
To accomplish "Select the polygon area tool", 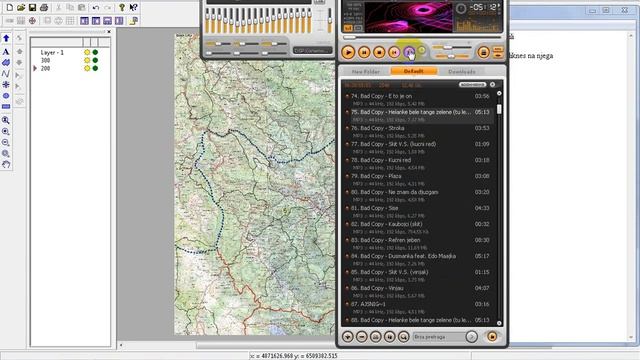I will click(6, 63).
